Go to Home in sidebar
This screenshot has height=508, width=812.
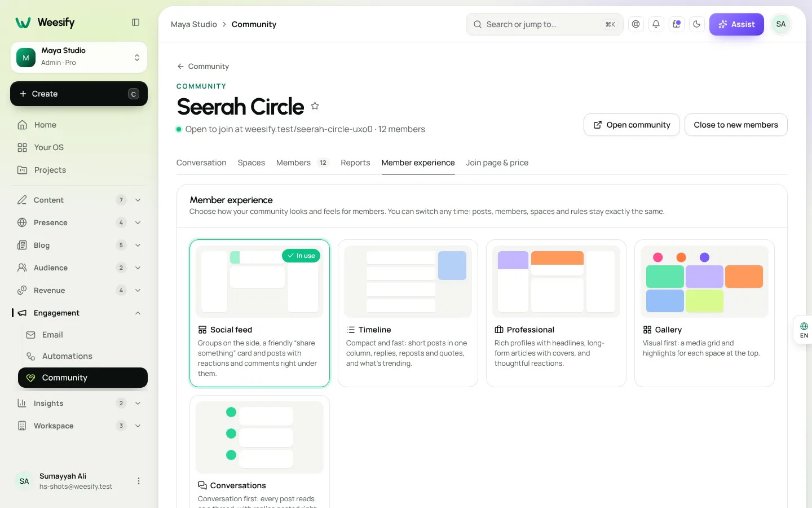79,125
